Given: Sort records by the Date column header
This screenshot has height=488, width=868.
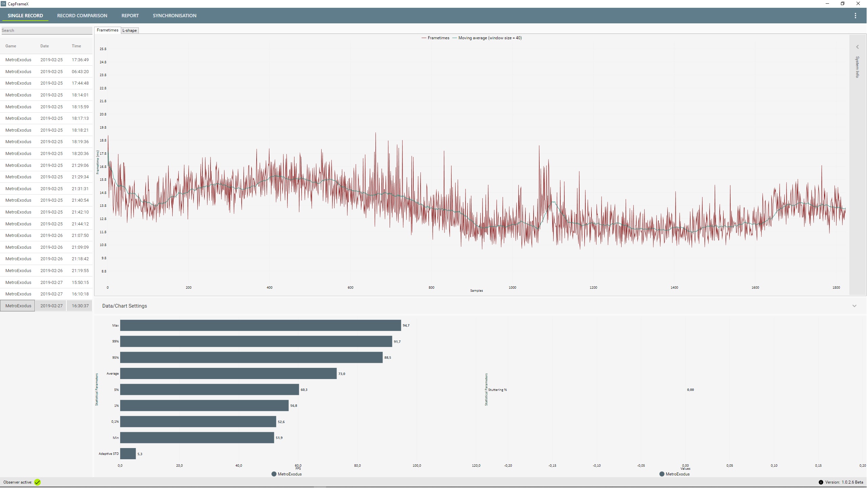Looking at the screenshot, I should tap(45, 46).
